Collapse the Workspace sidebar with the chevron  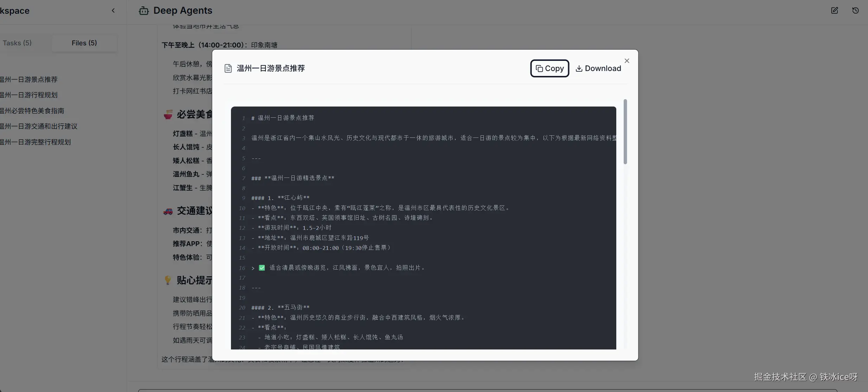[113, 10]
